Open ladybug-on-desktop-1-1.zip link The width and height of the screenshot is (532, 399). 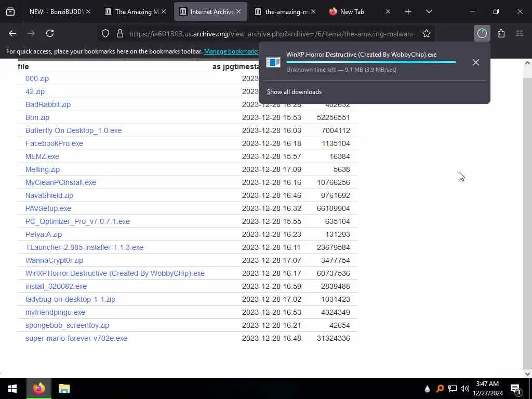click(70, 299)
